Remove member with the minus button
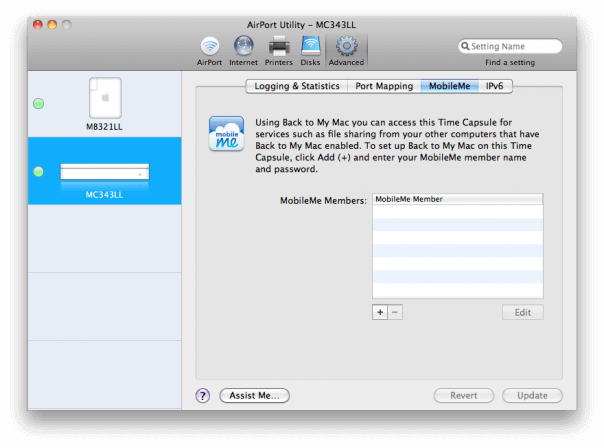 pos(395,312)
